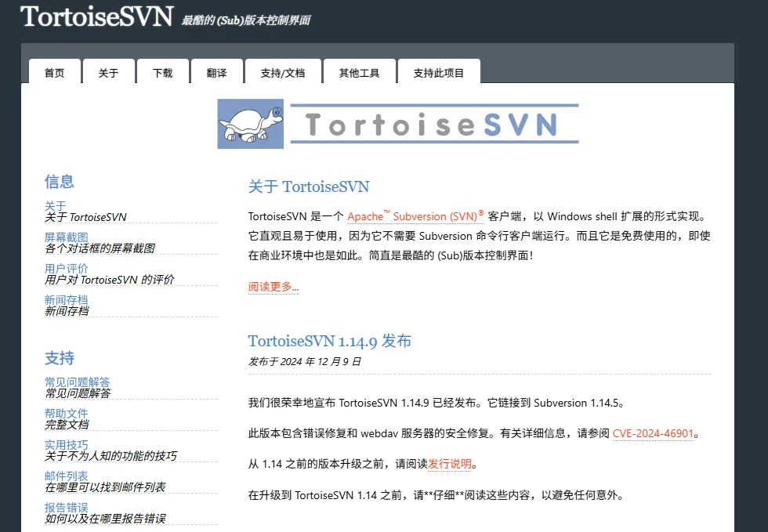Click the 关于 TortoiseSVN article heading
The width and height of the screenshot is (768, 532).
pyautogui.click(x=309, y=186)
